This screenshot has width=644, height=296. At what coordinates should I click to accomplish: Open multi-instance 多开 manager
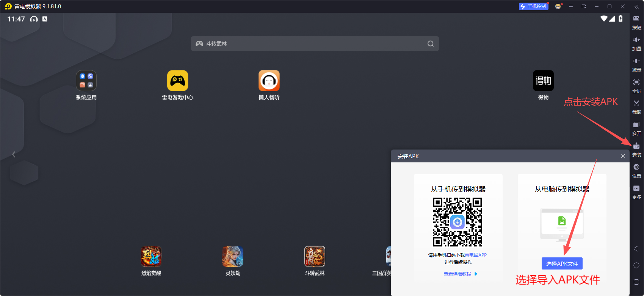coord(636,128)
